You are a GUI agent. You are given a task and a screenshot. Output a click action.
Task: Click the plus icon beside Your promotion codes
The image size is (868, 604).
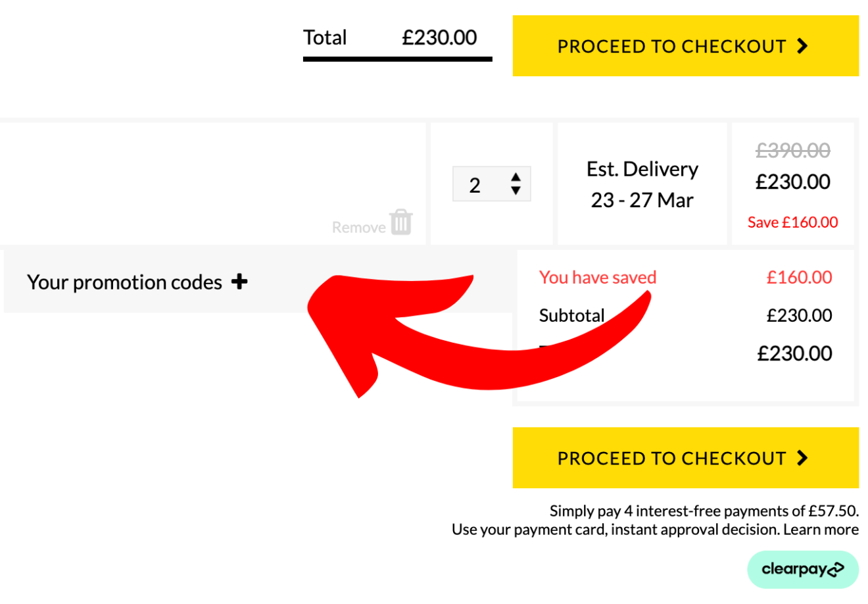tap(239, 282)
